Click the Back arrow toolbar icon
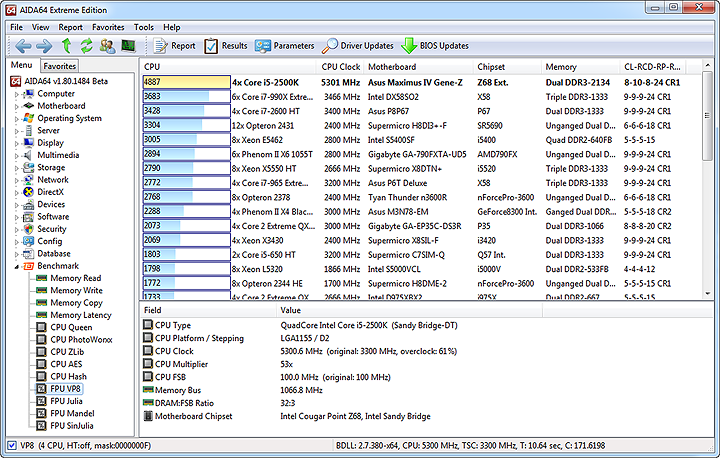Viewport: 720px width, 458px height. 23,46
